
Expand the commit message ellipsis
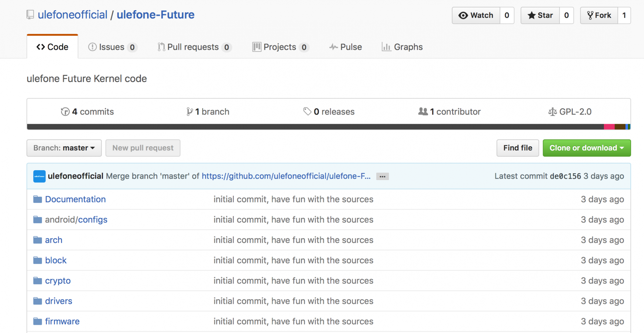(x=382, y=176)
